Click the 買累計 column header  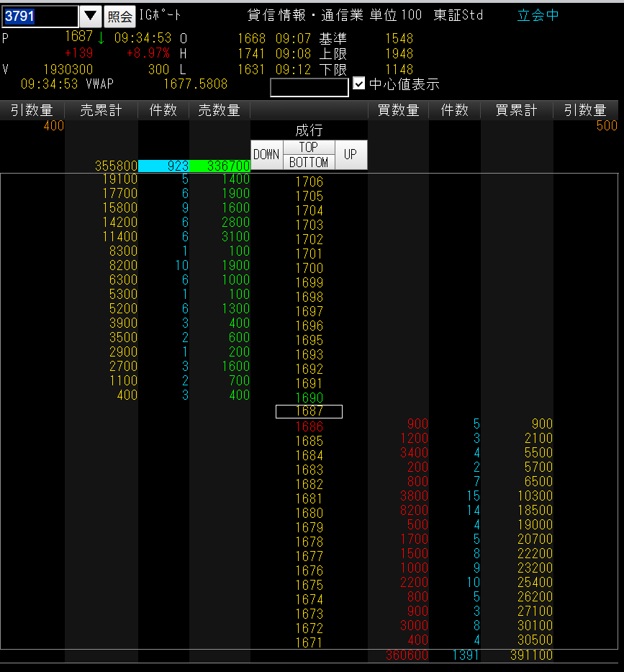(x=517, y=110)
